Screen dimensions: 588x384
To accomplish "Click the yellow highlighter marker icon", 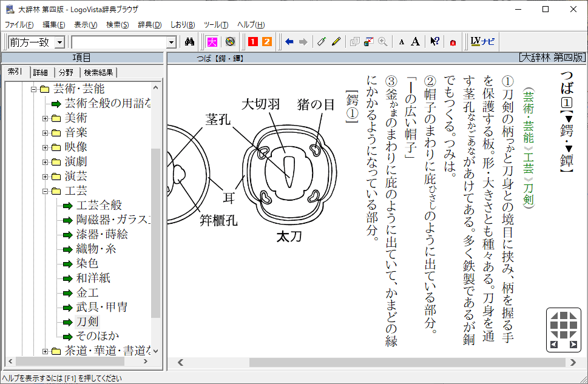I will [336, 42].
